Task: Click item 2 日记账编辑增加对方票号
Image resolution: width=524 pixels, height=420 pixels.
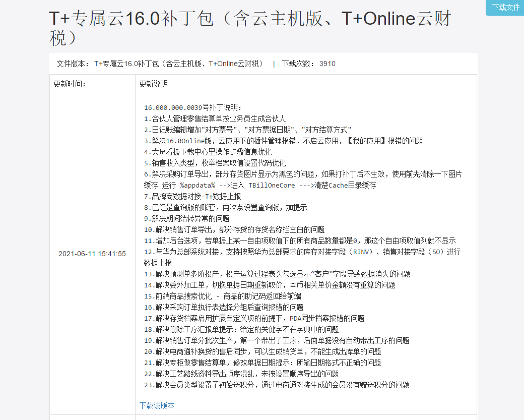Action: click(x=247, y=130)
